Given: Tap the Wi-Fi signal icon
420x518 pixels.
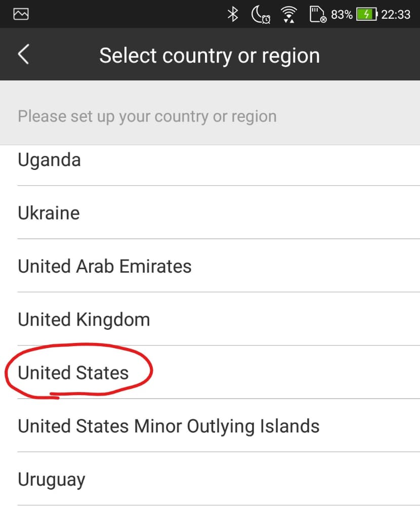Looking at the screenshot, I should [289, 15].
